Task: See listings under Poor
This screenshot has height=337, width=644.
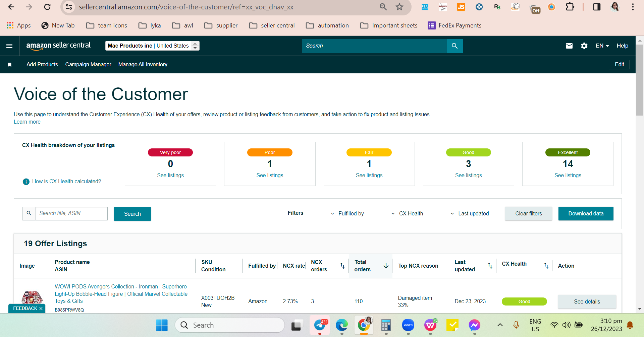Action: [270, 176]
